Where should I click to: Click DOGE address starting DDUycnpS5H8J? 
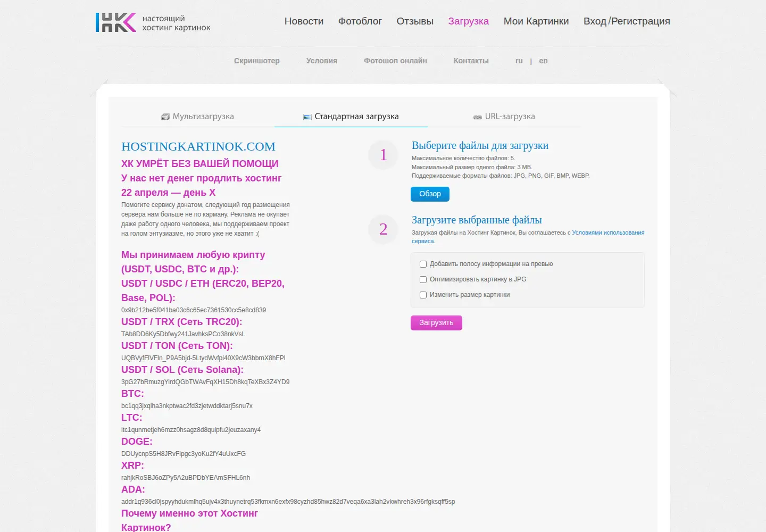[x=184, y=454]
